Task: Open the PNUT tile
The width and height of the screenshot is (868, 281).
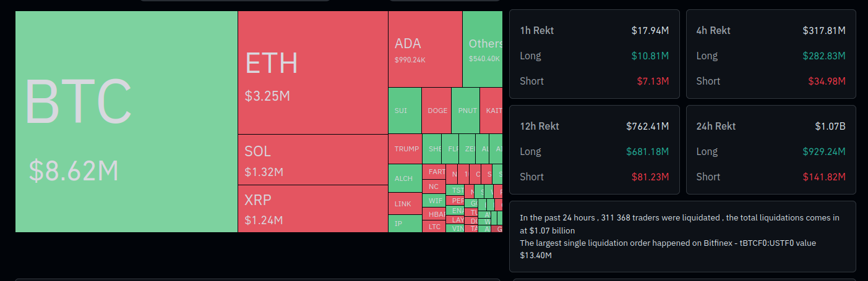Action: point(465,111)
